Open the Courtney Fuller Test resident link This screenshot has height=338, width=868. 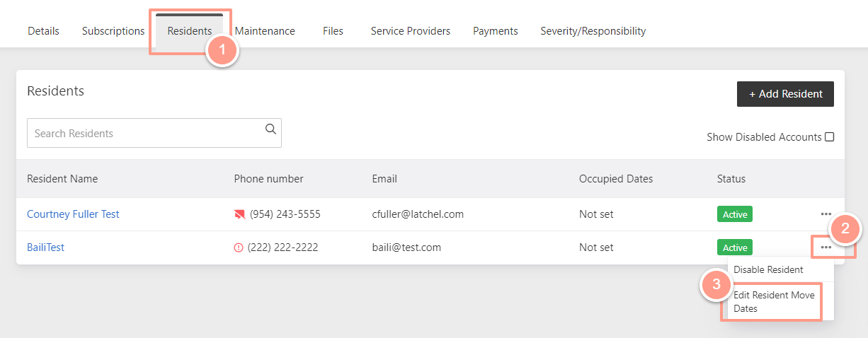[73, 214]
